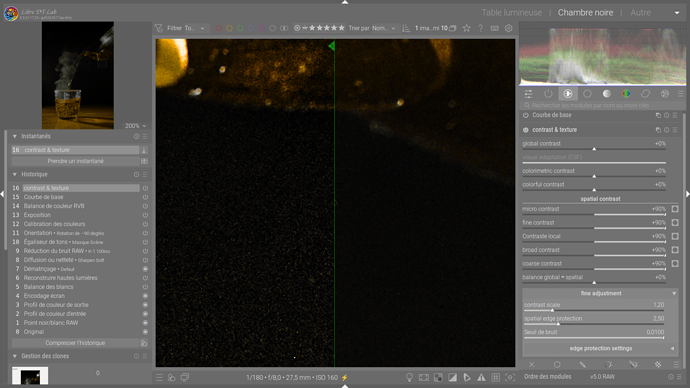Image resolution: width=690 pixels, height=388 pixels.
Task: Click the purple color label filter
Action: click(262, 28)
